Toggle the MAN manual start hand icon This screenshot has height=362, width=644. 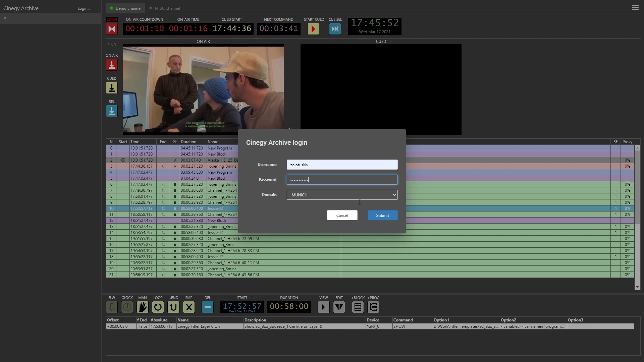pos(143,307)
